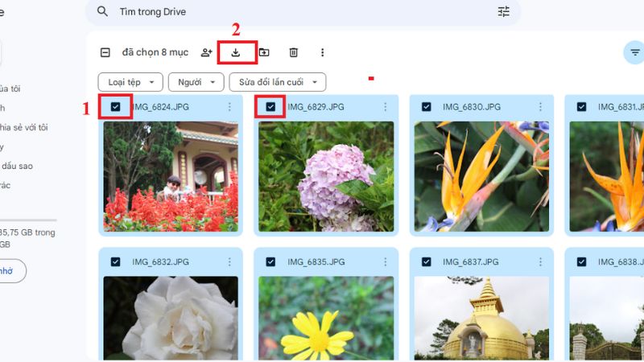Click the blue filter button at right
Screen dimensions: 644x362
[x=635, y=52]
